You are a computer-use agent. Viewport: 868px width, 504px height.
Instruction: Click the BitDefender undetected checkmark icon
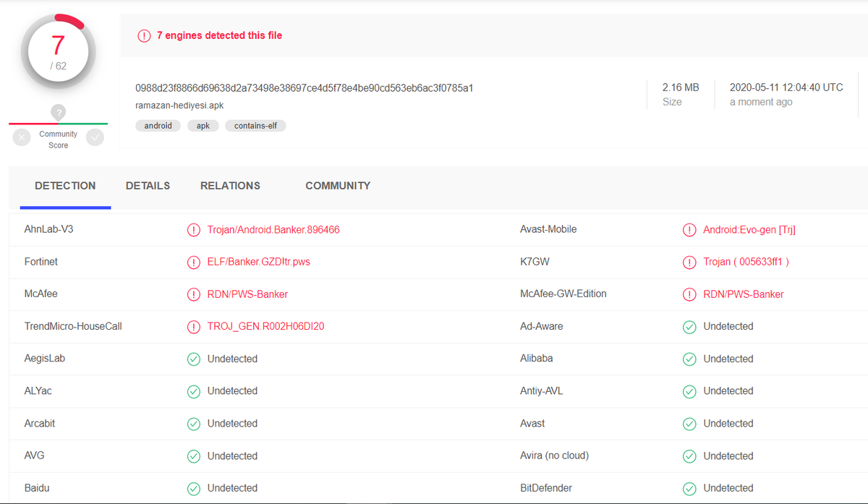pos(690,489)
